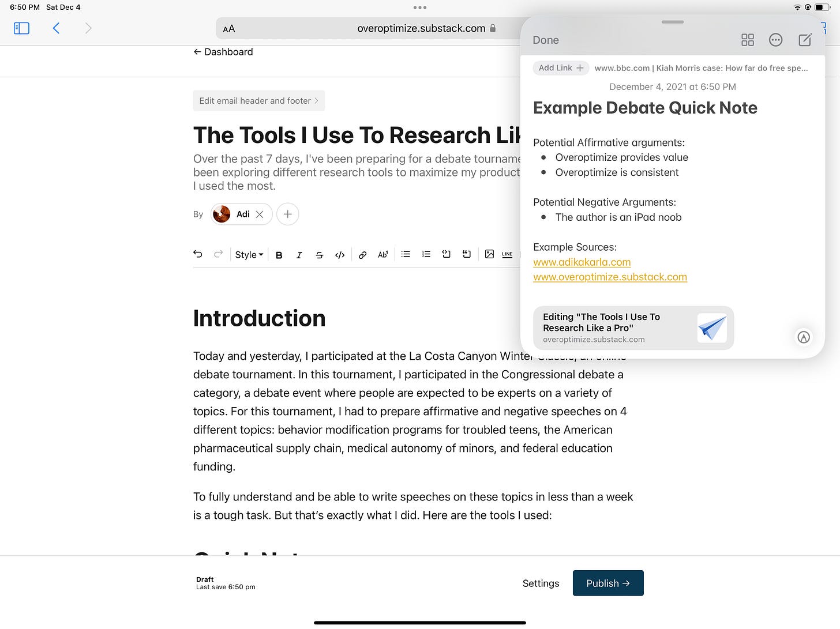The height and width of the screenshot is (629, 840).
Task: Edit the post title The Tools I Use
Action: [357, 135]
